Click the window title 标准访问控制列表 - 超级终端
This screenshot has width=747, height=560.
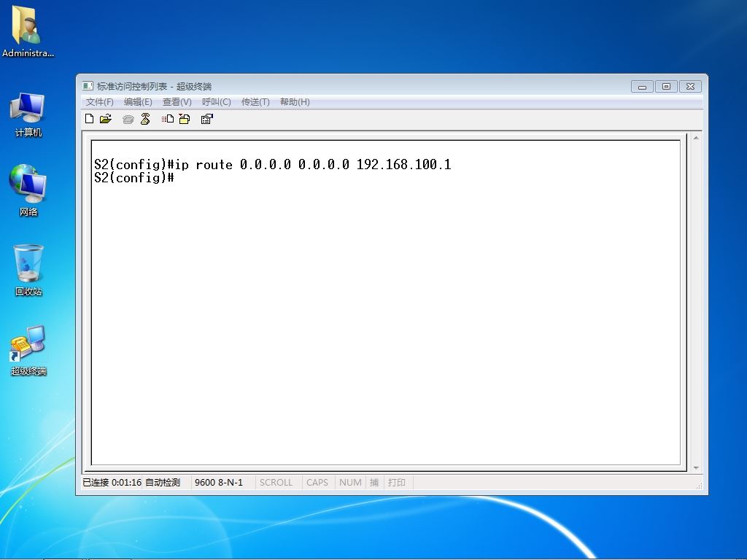[x=154, y=86]
